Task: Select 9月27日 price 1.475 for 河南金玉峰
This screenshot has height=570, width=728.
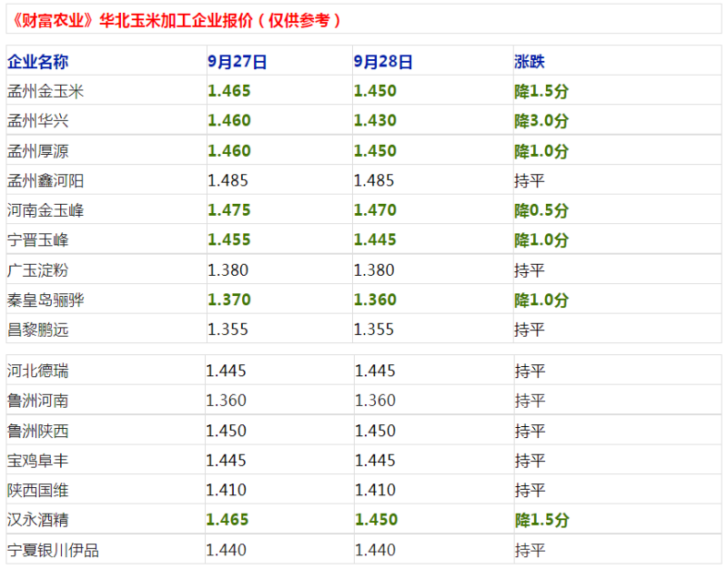Action: (x=229, y=210)
